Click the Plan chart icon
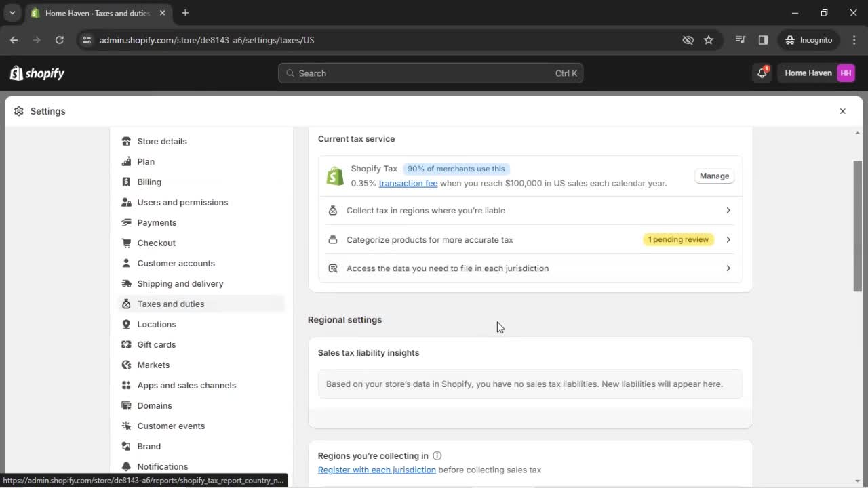This screenshot has height=488, width=868. point(126,161)
